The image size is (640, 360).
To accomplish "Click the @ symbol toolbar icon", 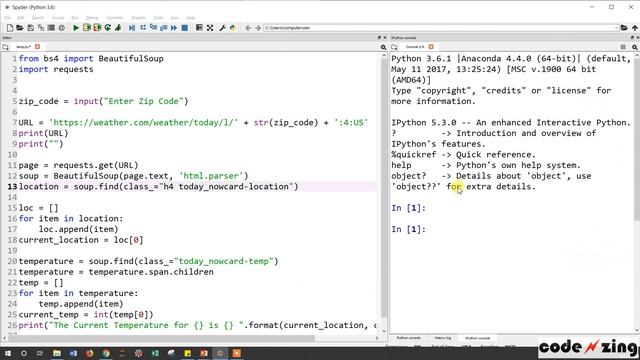I will (62, 28).
